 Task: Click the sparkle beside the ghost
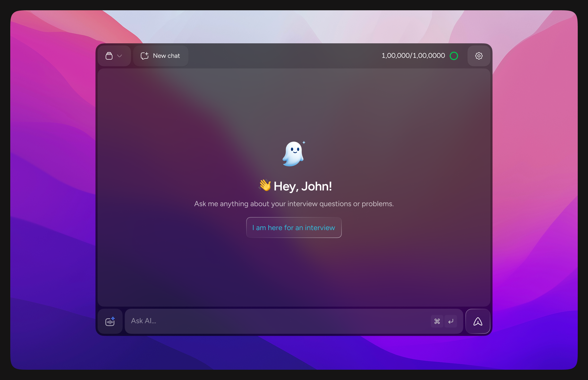click(x=304, y=142)
